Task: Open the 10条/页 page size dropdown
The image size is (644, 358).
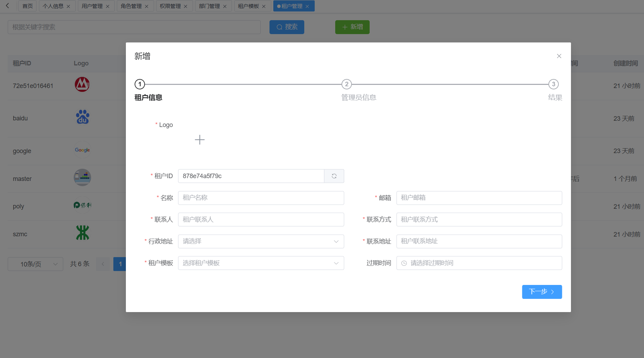Action: click(35, 264)
